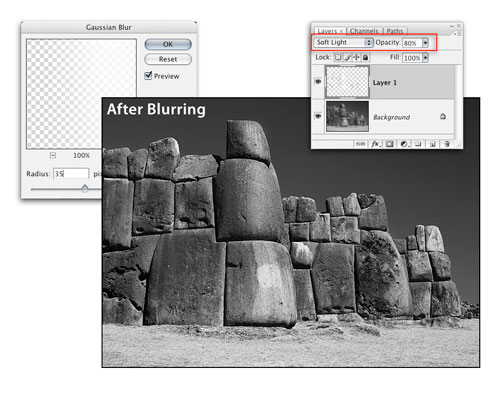500x394 pixels.
Task: Lock layer position
Action: click(x=356, y=57)
